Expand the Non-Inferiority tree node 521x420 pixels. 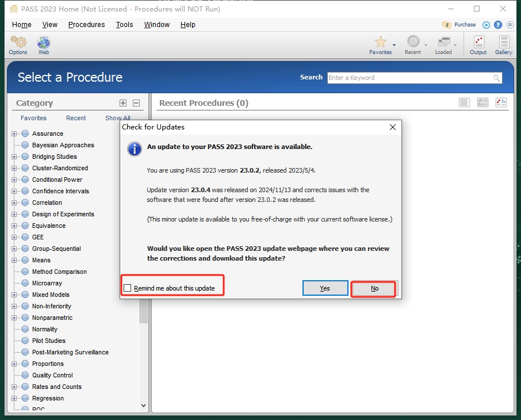[x=14, y=306]
